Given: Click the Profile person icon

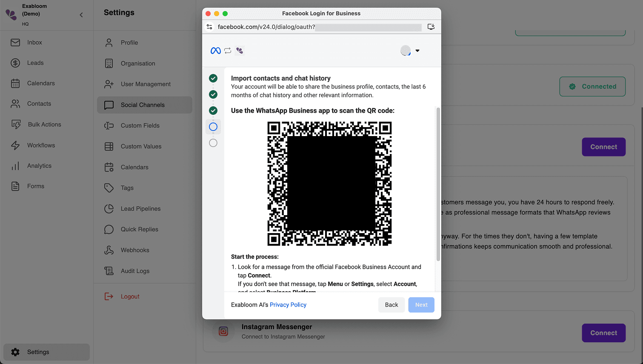Looking at the screenshot, I should tap(109, 43).
